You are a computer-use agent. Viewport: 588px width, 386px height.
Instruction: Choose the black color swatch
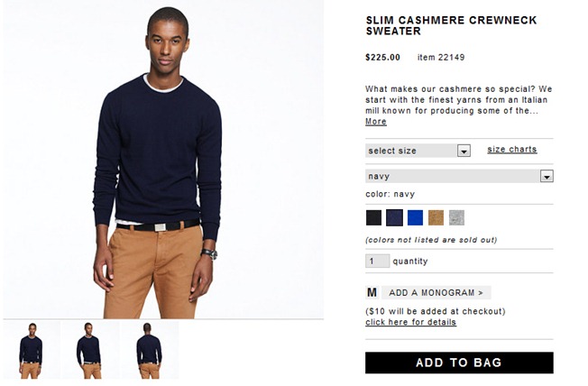coord(373,218)
